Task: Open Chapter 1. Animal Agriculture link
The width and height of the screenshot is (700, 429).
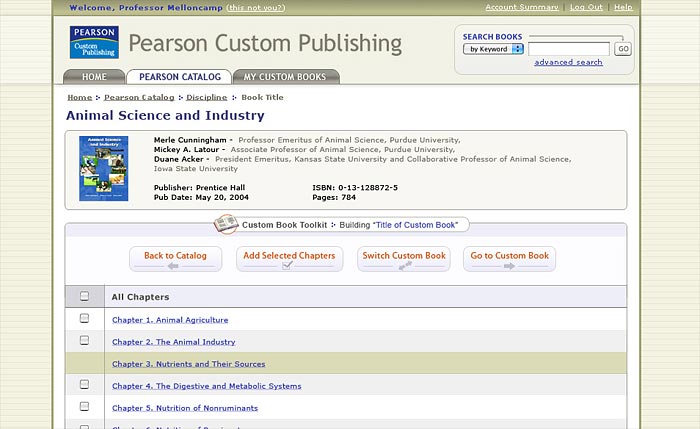Action: click(170, 320)
